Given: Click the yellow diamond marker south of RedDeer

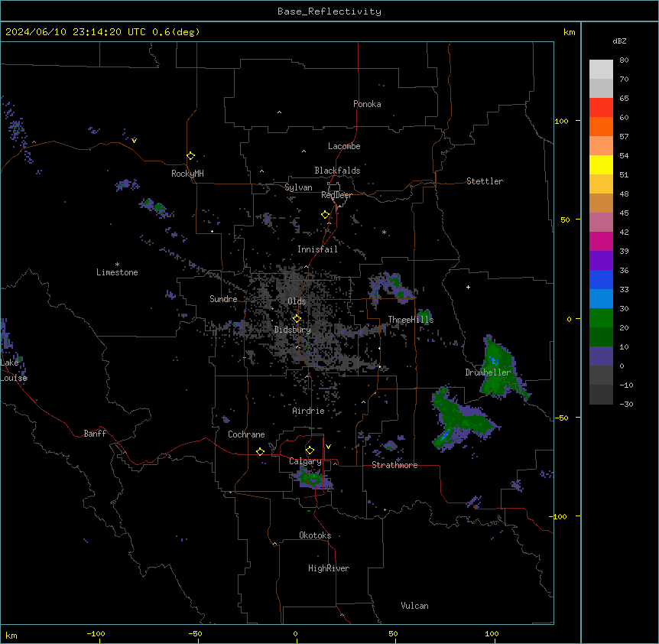Looking at the screenshot, I should pyautogui.click(x=325, y=215).
